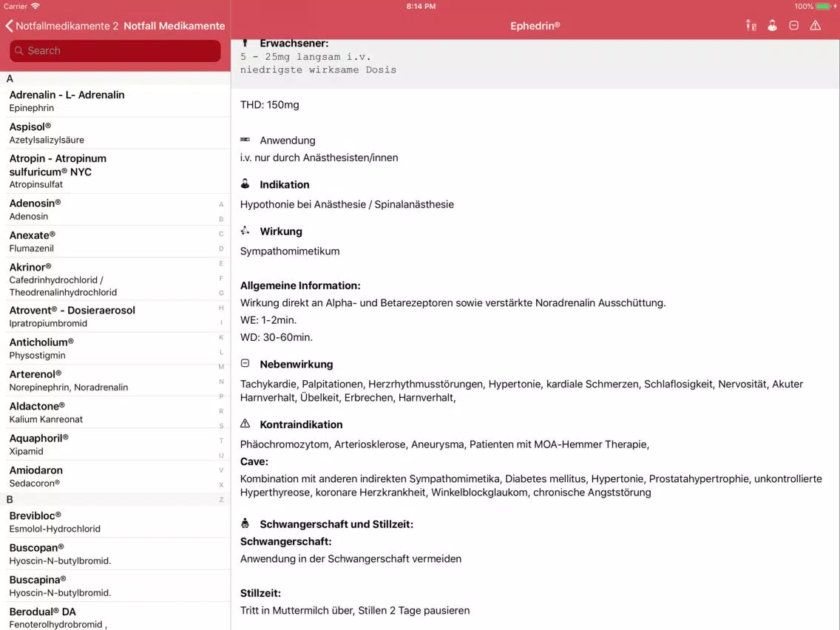Select Aspisol Azetylsalizylsäure
This screenshot has height=630, width=840.
click(115, 133)
